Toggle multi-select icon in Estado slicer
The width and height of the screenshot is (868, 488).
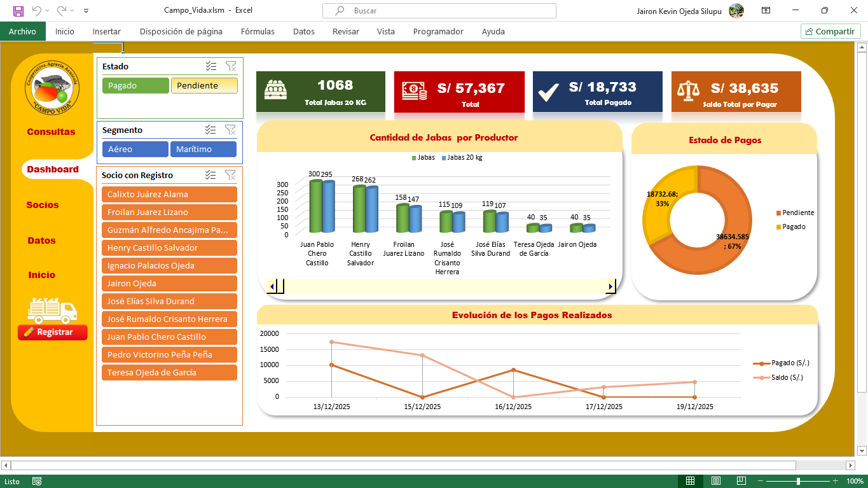[x=211, y=66]
